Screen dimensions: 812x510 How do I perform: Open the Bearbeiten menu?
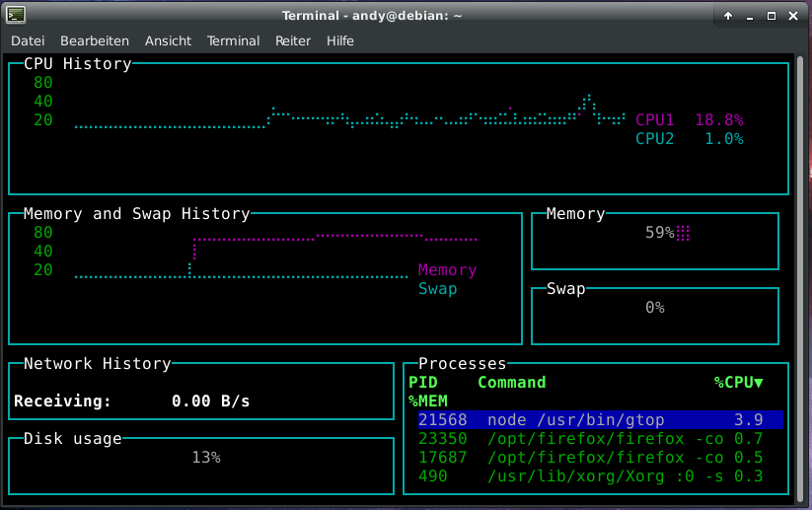(95, 40)
